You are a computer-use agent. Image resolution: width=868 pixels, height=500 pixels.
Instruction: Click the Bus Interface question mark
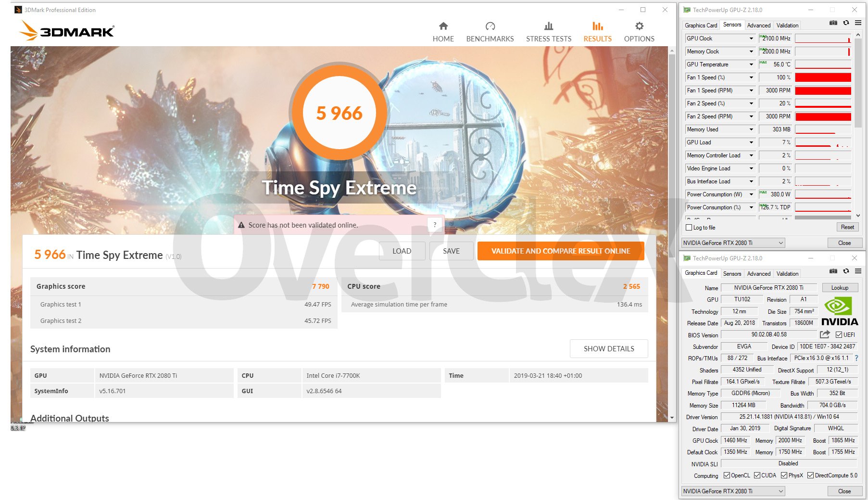point(856,358)
